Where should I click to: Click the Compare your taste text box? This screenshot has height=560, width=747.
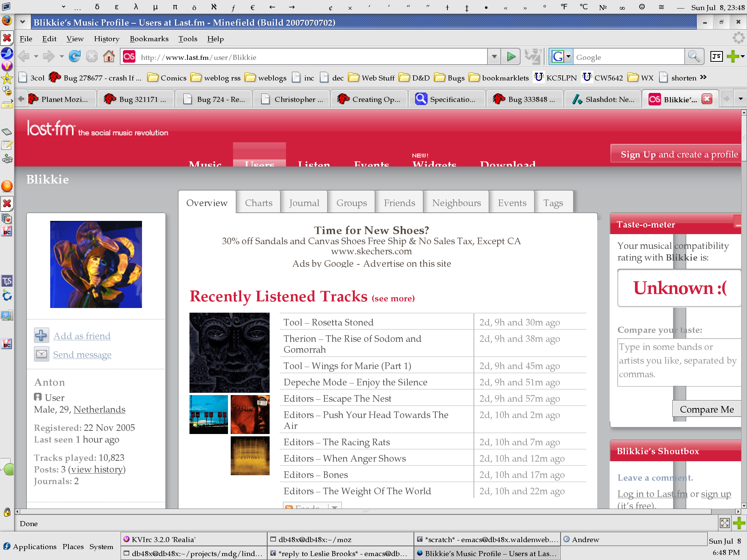pyautogui.click(x=679, y=362)
